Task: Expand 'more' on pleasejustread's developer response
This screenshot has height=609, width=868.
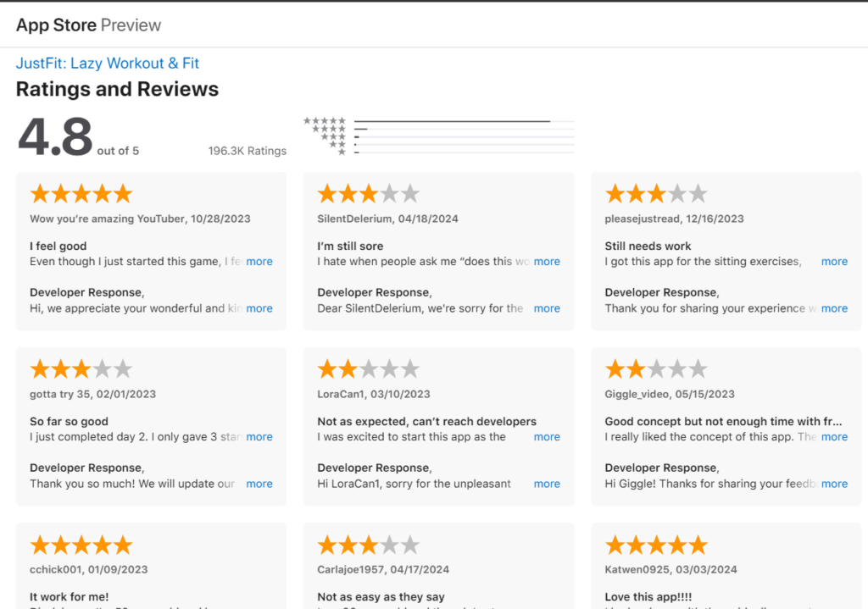Action: (834, 308)
